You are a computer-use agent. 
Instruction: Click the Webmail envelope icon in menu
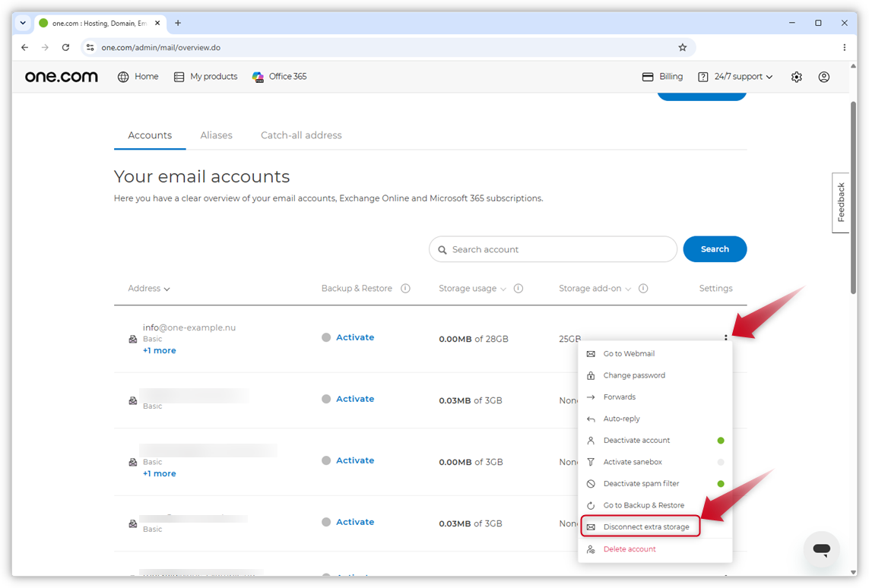click(x=591, y=354)
